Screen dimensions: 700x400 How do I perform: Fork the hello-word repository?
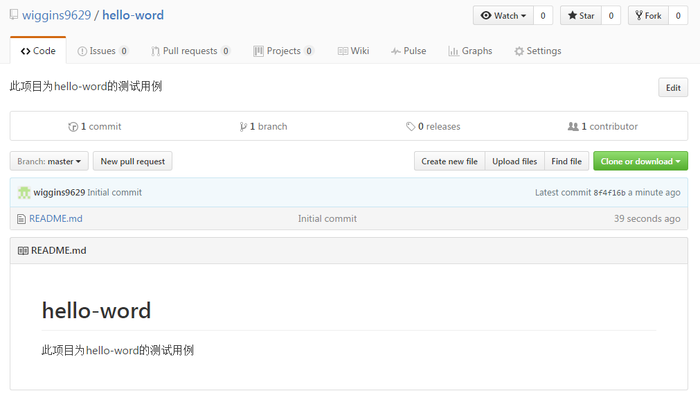click(x=648, y=16)
